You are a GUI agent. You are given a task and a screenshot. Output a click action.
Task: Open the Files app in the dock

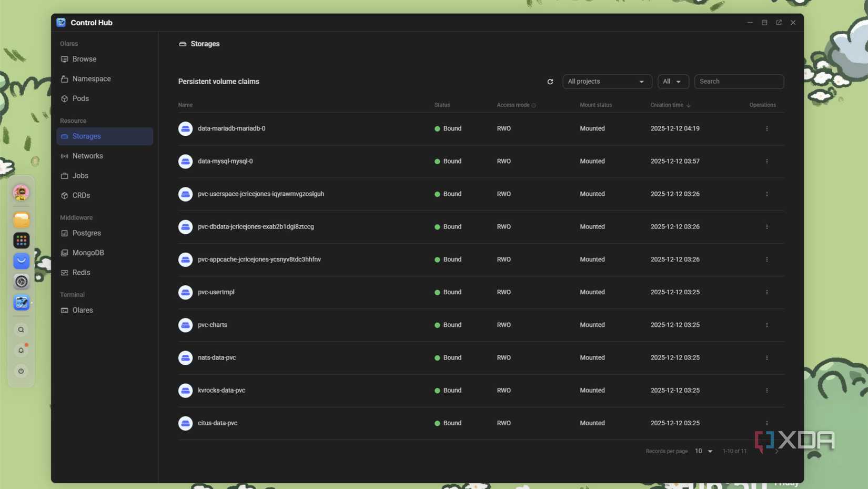pyautogui.click(x=21, y=219)
